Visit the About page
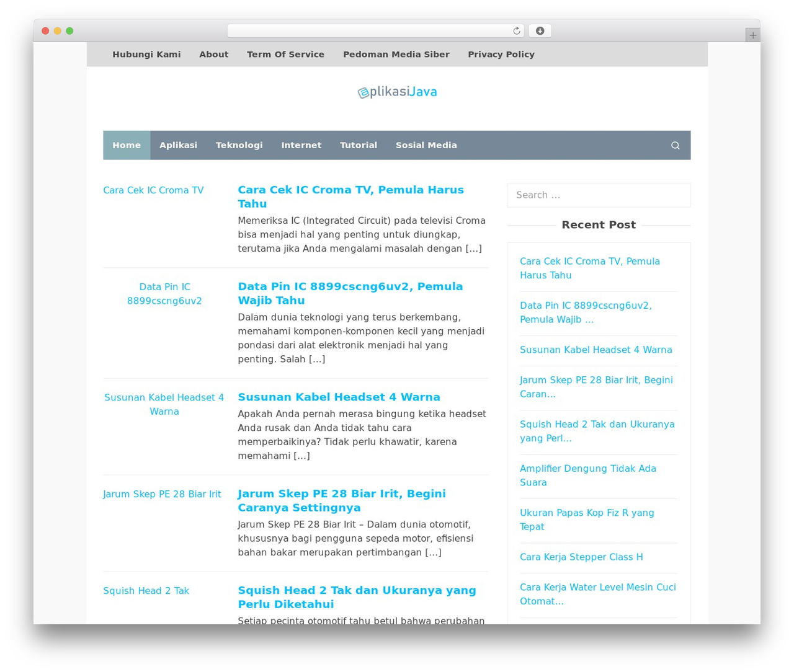794x672 pixels. [214, 55]
